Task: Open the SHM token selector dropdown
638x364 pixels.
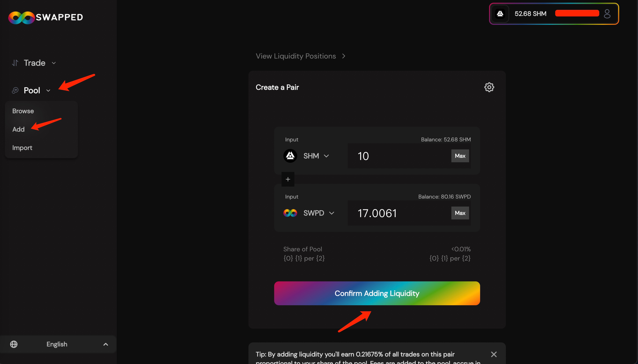Action: click(x=316, y=156)
